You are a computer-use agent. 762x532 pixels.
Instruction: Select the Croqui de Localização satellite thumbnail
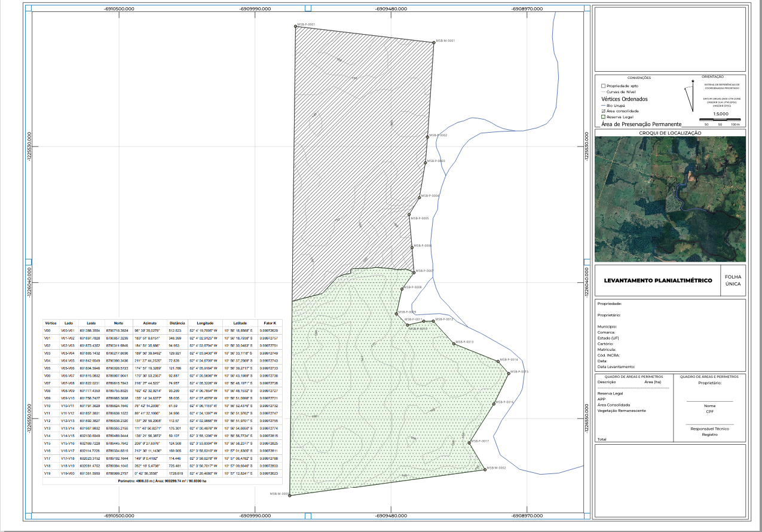(670, 199)
